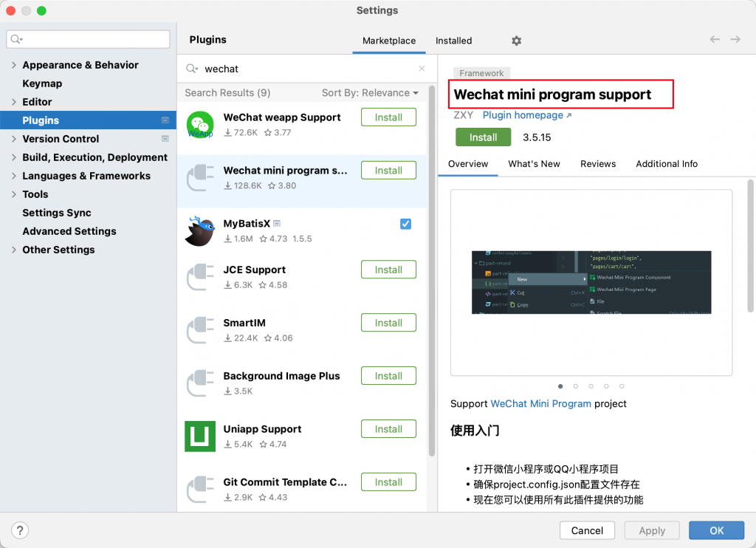
Task: Select the Keymap settings item
Action: tap(42, 83)
